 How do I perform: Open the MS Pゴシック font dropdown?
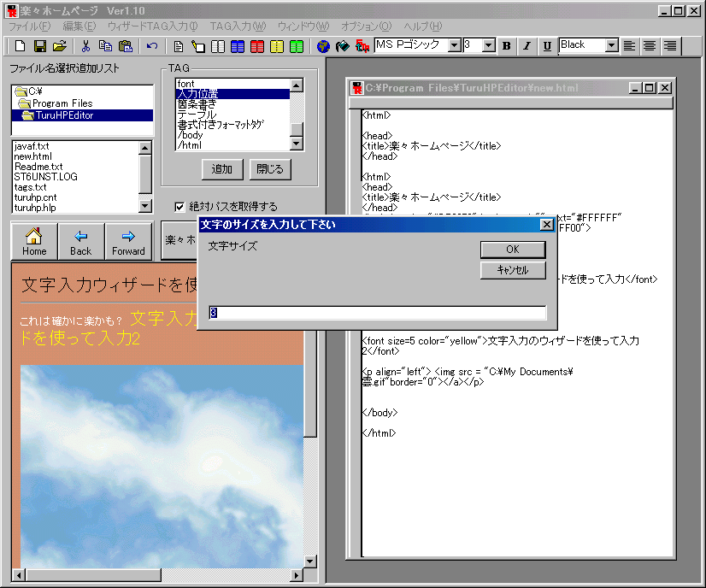tap(455, 45)
